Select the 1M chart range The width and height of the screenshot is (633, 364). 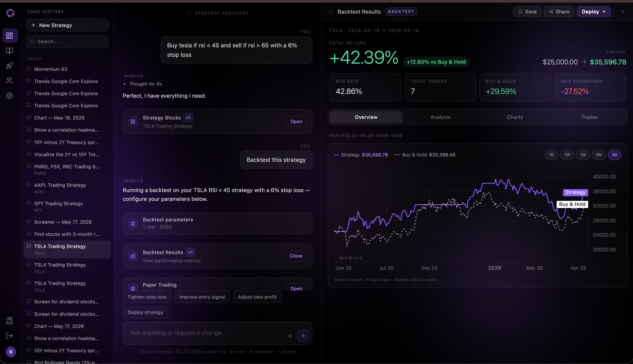pos(583,155)
